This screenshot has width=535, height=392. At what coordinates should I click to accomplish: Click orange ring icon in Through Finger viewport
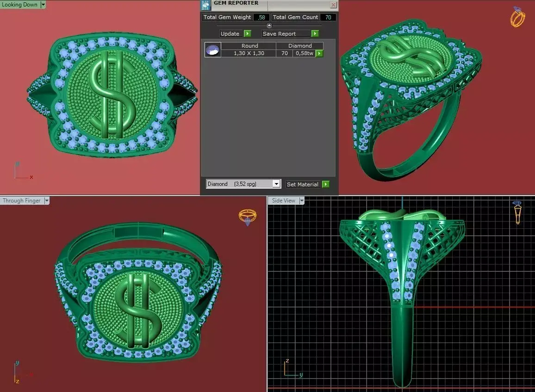coord(248,217)
